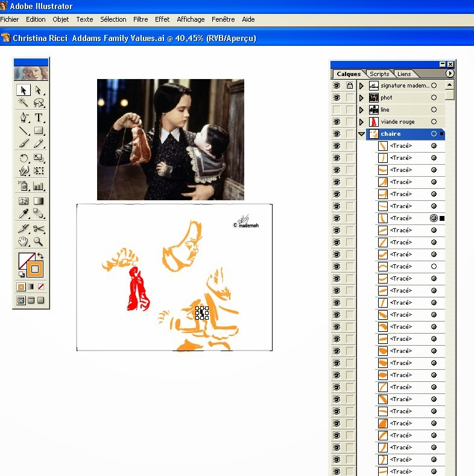This screenshot has height=476, width=474.
Task: Pick the Mesh tool
Action: pos(24,201)
